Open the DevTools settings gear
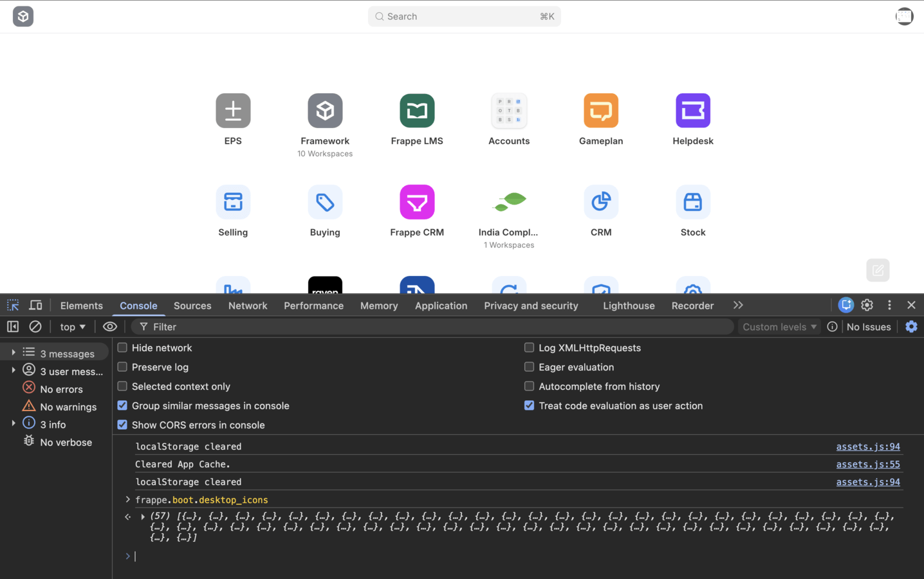The height and width of the screenshot is (579, 924). pyautogui.click(x=867, y=305)
